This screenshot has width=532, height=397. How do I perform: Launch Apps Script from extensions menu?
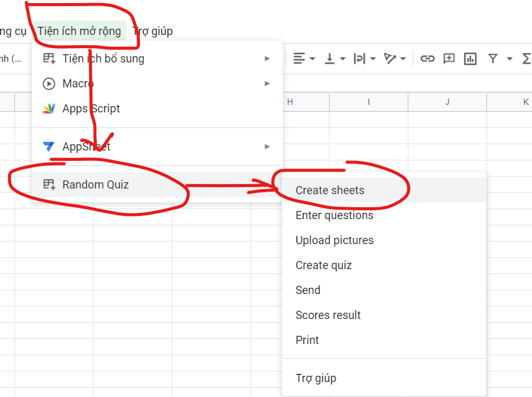point(157,109)
